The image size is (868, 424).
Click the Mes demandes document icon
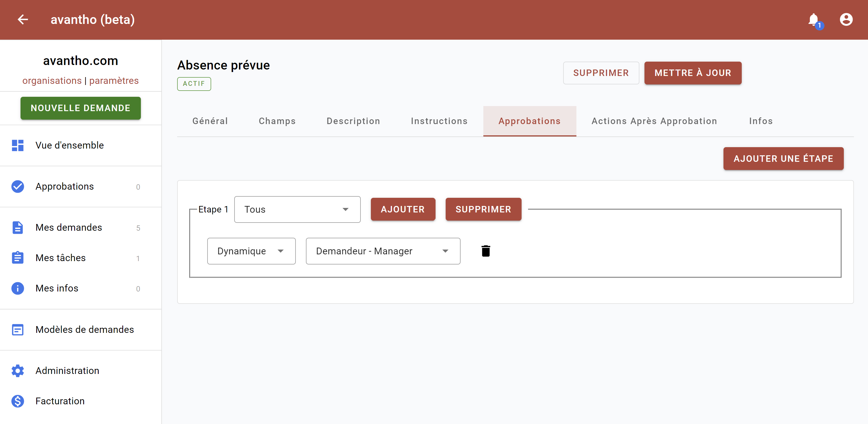[x=17, y=228]
